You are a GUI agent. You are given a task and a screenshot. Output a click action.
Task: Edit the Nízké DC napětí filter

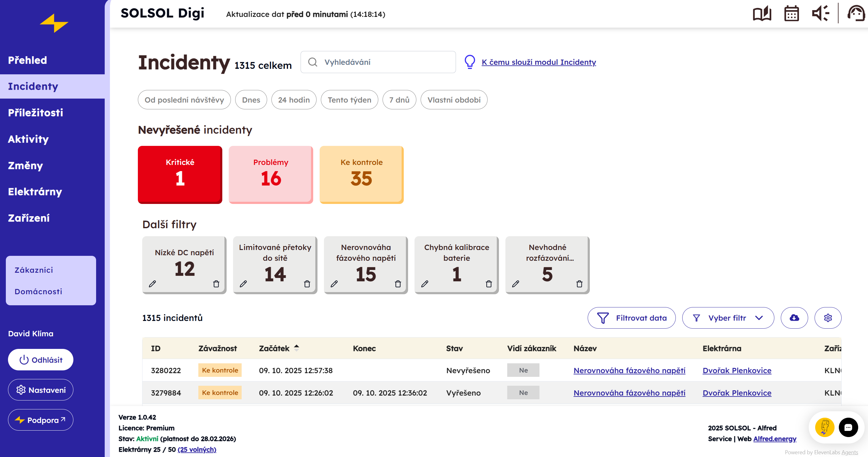(x=152, y=284)
